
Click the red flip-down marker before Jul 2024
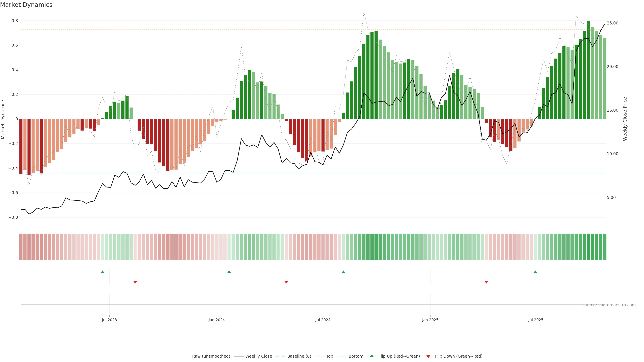286,282
